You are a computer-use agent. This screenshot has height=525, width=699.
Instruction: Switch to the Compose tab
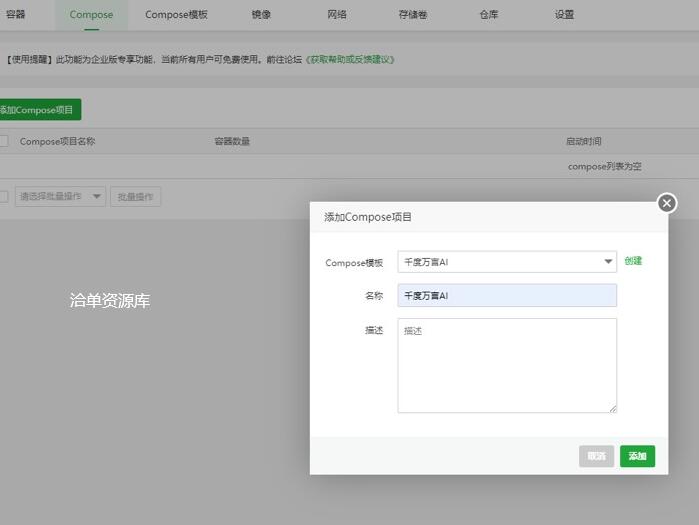point(91,14)
